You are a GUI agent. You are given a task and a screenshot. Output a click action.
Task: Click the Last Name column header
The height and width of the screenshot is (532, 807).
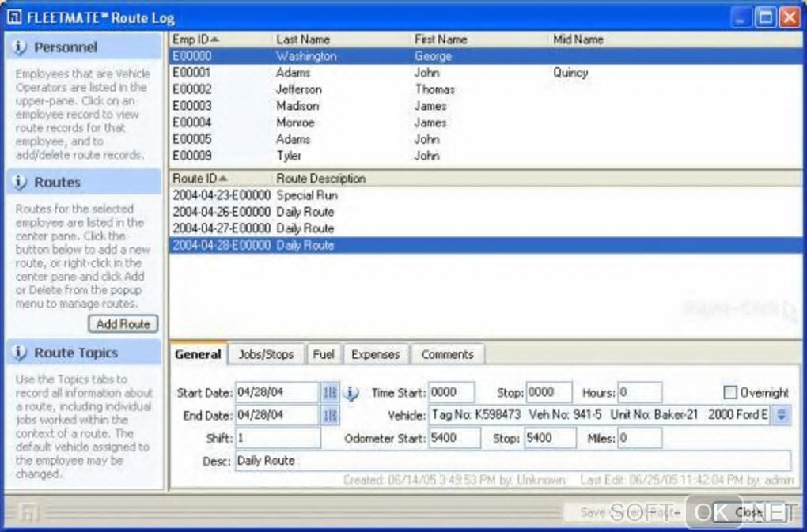[x=342, y=40]
